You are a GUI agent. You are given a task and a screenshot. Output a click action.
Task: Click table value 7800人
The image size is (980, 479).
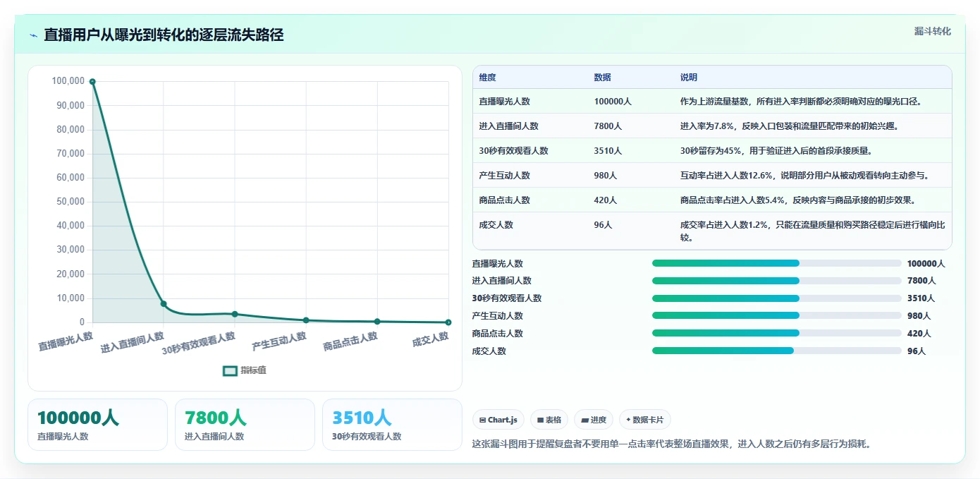(608, 126)
